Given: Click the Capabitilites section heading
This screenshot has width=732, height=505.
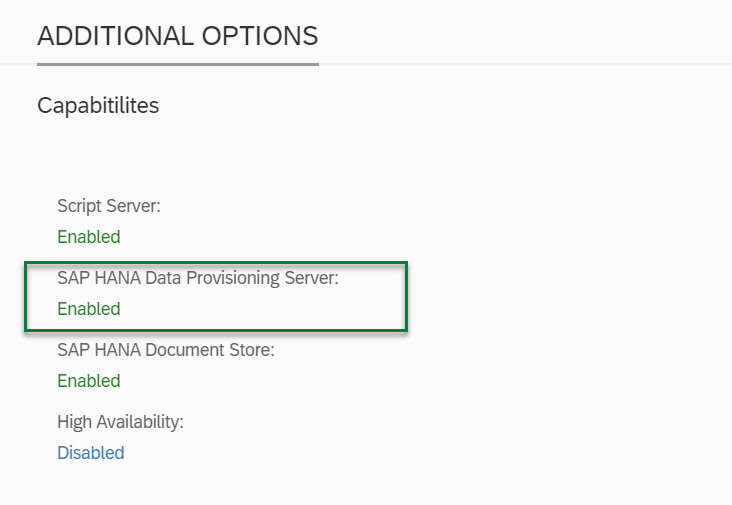Looking at the screenshot, I should [98, 106].
